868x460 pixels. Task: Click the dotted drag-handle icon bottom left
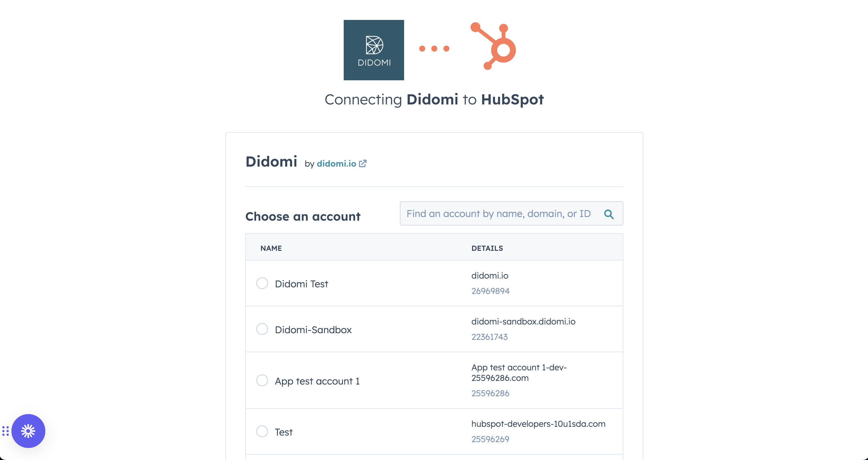pos(5,431)
